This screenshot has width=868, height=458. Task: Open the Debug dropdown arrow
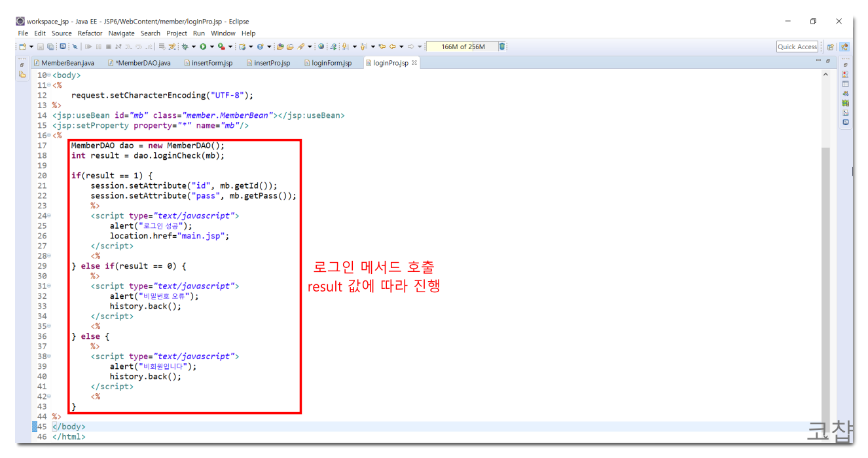(x=194, y=47)
